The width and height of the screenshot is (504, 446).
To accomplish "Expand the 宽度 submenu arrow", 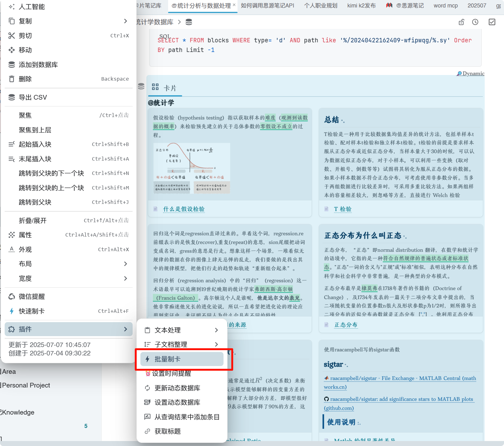I will pos(125,278).
